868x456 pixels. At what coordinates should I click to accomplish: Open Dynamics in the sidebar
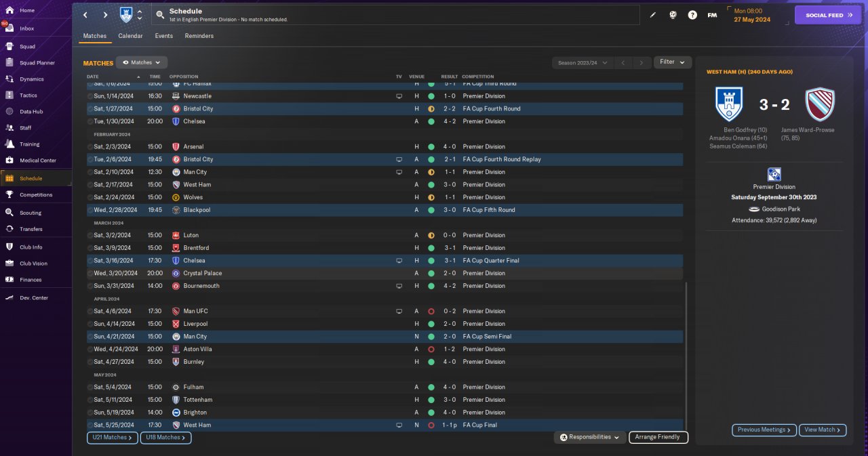31,79
